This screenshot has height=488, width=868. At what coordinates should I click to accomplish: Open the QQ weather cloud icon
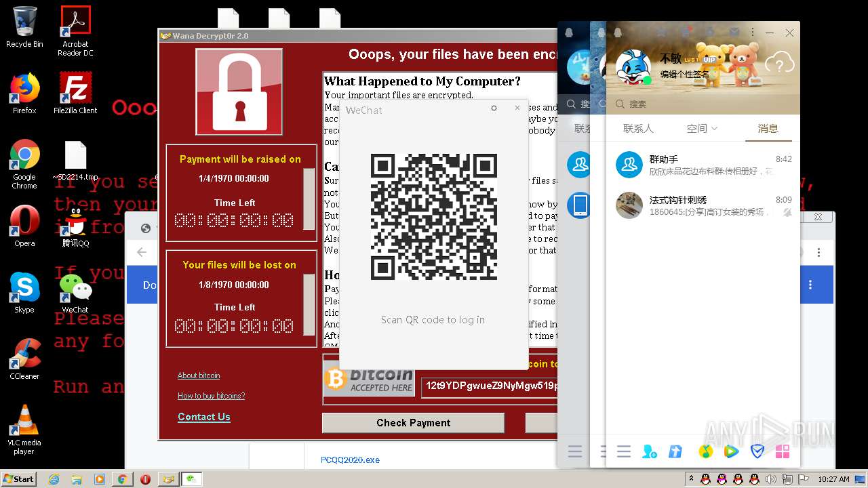pos(779,64)
